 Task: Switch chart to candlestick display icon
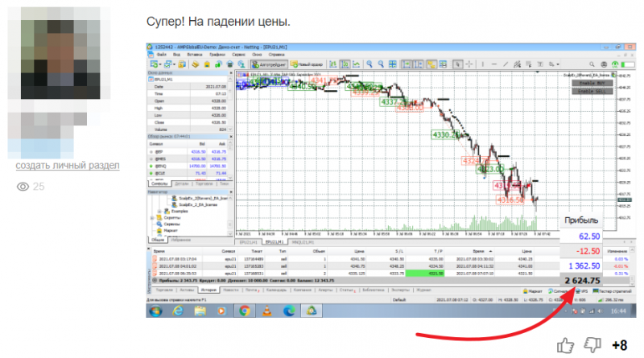pyautogui.click(x=345, y=64)
